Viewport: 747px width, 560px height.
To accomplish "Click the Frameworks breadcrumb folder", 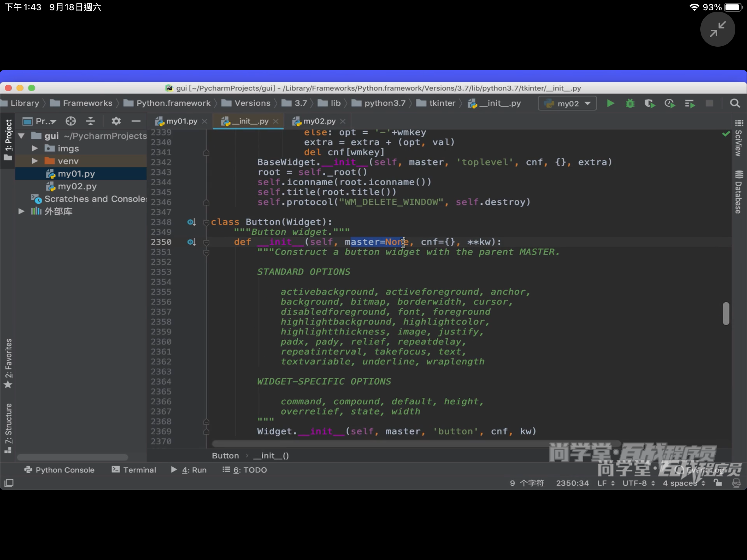I will pyautogui.click(x=81, y=103).
